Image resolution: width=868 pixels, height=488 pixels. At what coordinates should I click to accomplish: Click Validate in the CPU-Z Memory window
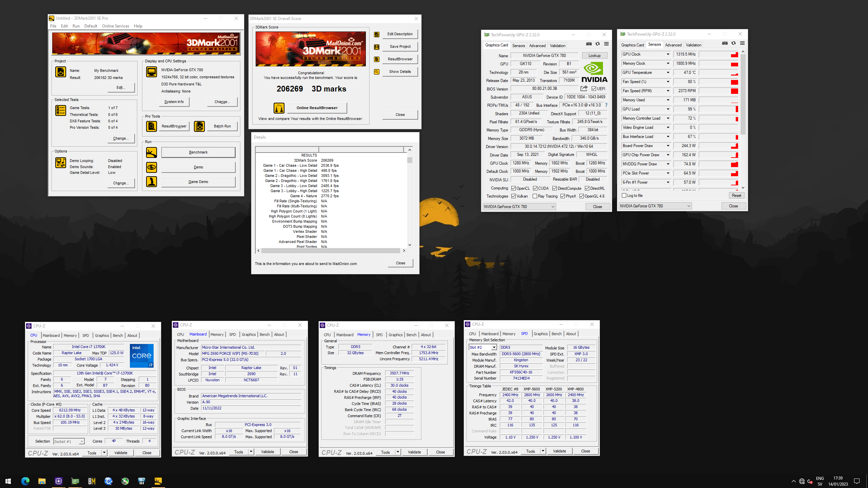(x=414, y=452)
